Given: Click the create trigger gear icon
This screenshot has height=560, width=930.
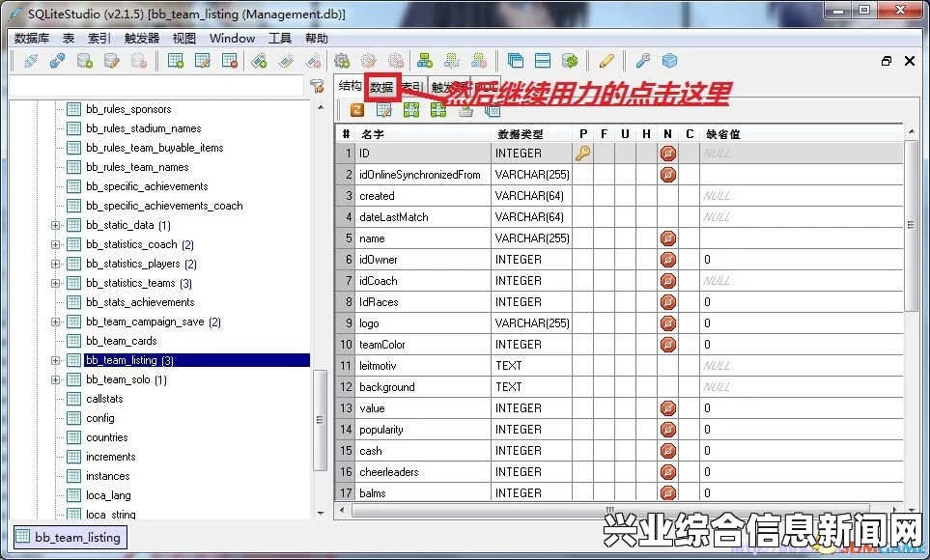Looking at the screenshot, I should [x=342, y=61].
